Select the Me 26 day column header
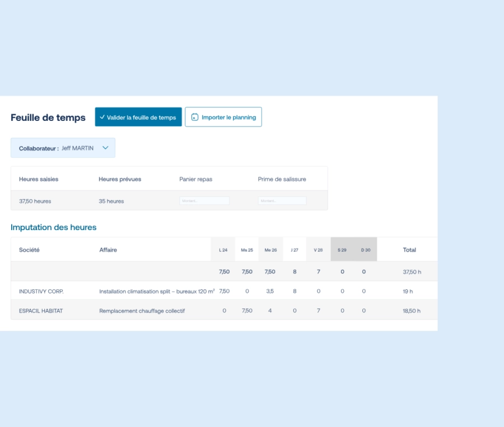The height and width of the screenshot is (427, 504). [270, 250]
